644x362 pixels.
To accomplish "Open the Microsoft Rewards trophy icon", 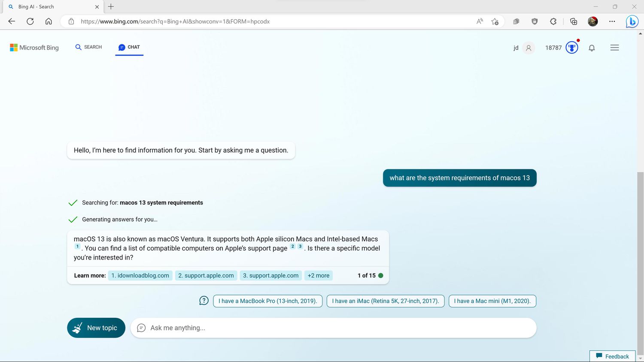I will click(572, 48).
